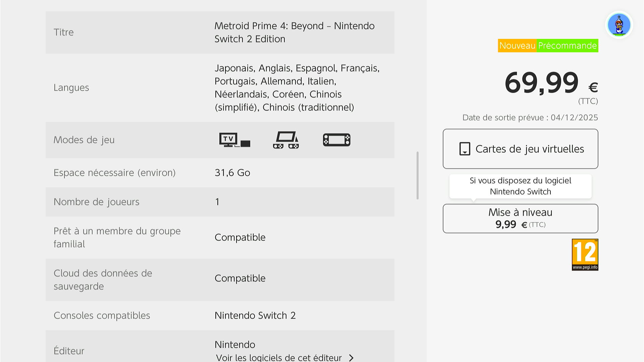Screen dimensions: 644x362
Task: Open Voir les logiciels de cet éditeur
Action: (x=278, y=358)
